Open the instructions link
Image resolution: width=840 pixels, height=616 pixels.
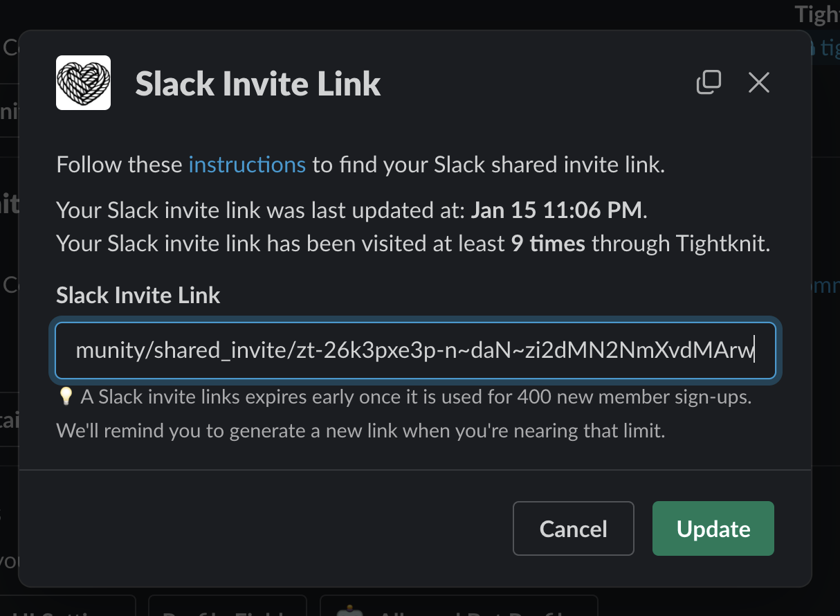point(247,165)
